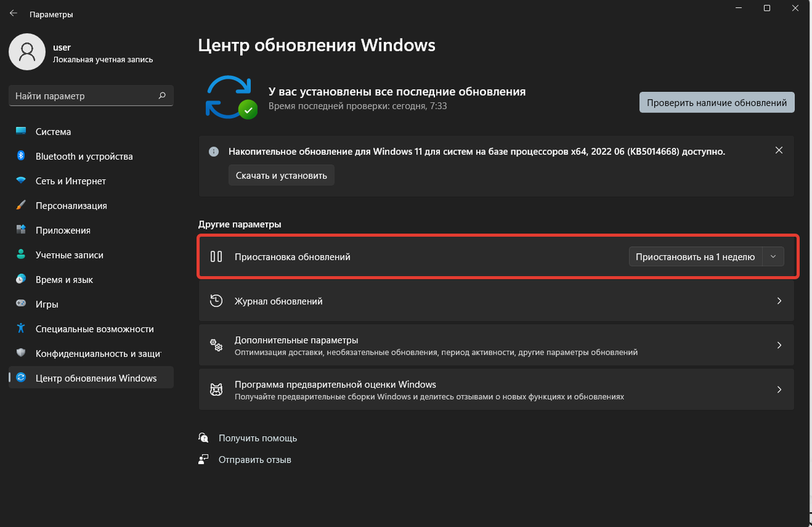The width and height of the screenshot is (812, 527).
Task: Open Bluetooth и устройства section
Action: point(91,156)
